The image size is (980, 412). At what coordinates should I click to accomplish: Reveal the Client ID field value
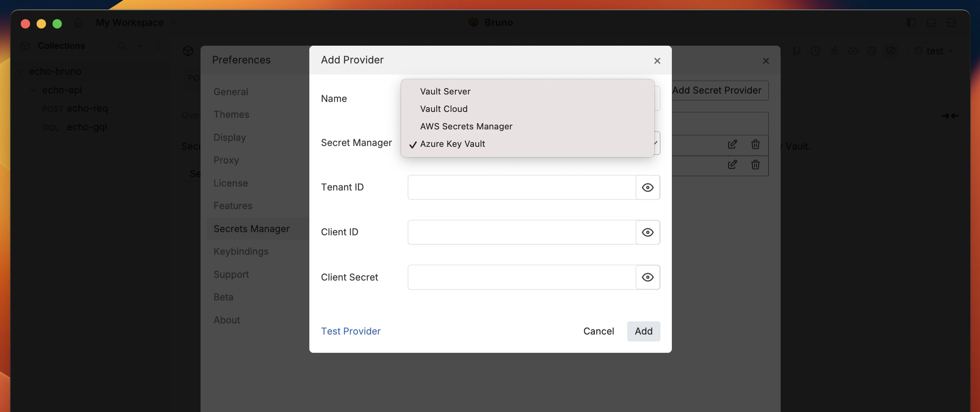647,232
